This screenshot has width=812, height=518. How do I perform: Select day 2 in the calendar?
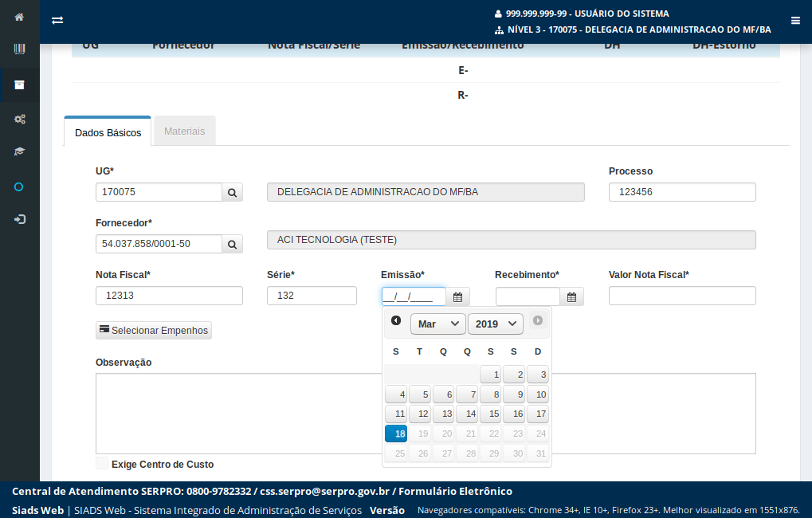click(514, 375)
